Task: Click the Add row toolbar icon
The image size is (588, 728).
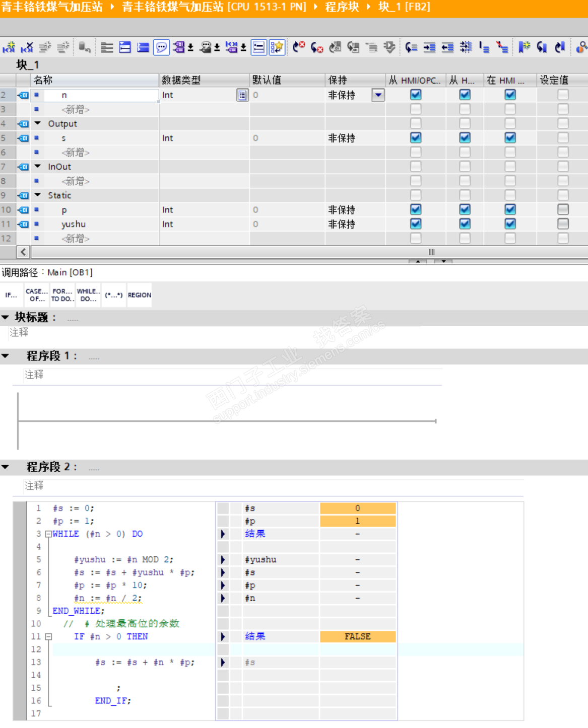Action: pos(63,47)
